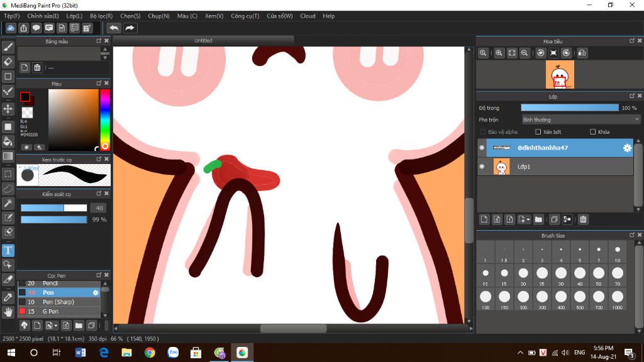Image resolution: width=644 pixels, height=362 pixels.
Task: Open the Lớp(L) menu
Action: (74, 16)
